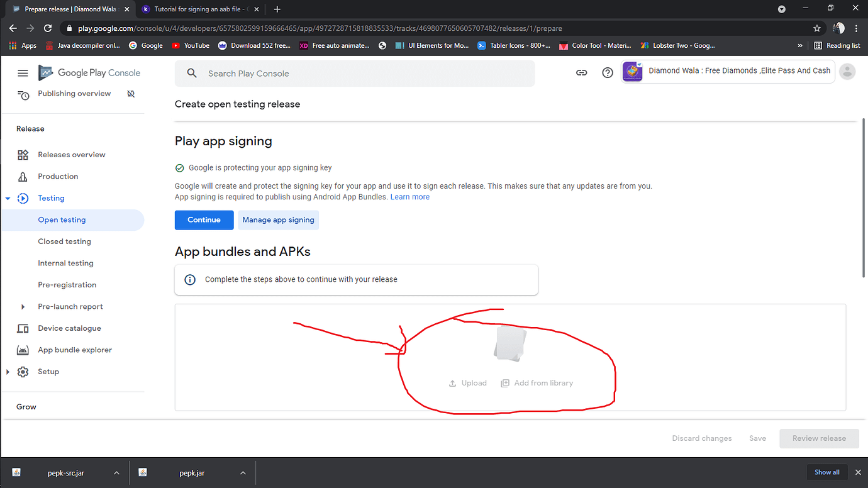
Task: Click the managed publishing off icon
Action: pyautogui.click(x=131, y=94)
